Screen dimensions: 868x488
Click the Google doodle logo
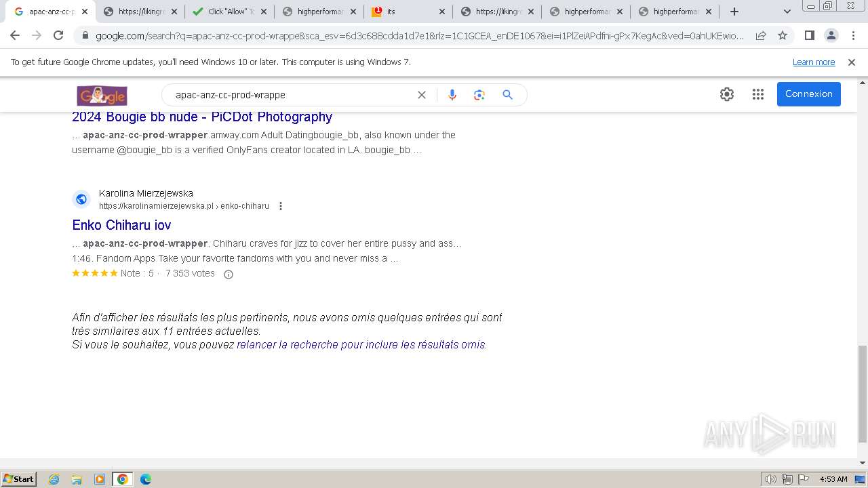(x=102, y=96)
